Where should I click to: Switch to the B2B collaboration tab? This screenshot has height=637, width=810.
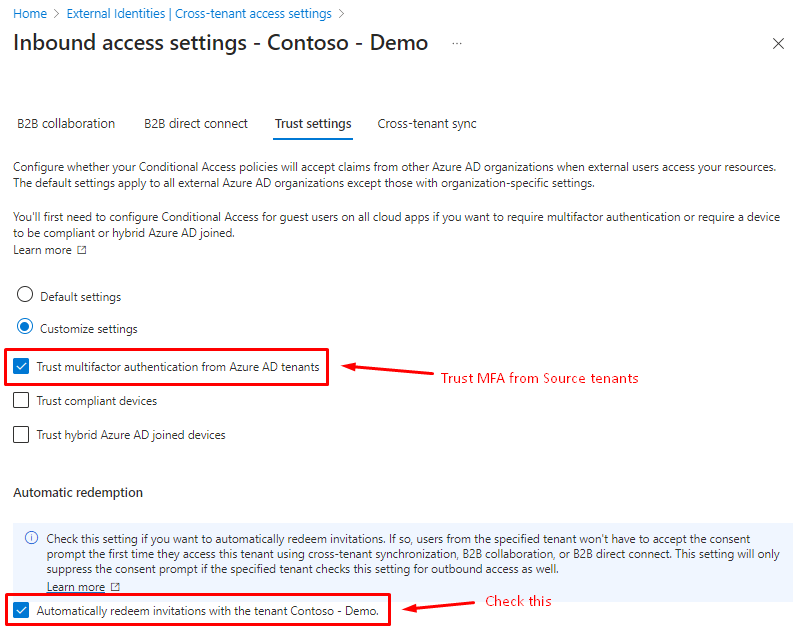tap(66, 124)
